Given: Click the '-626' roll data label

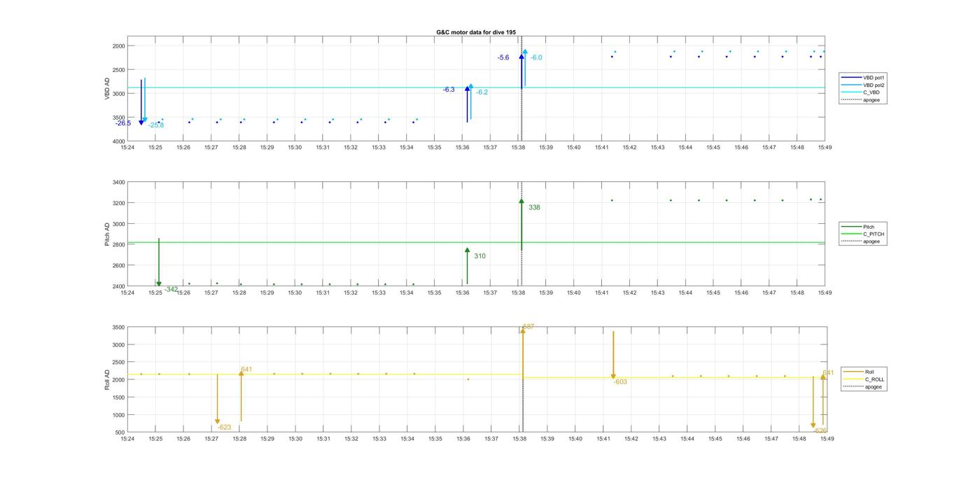Looking at the screenshot, I should point(820,431).
